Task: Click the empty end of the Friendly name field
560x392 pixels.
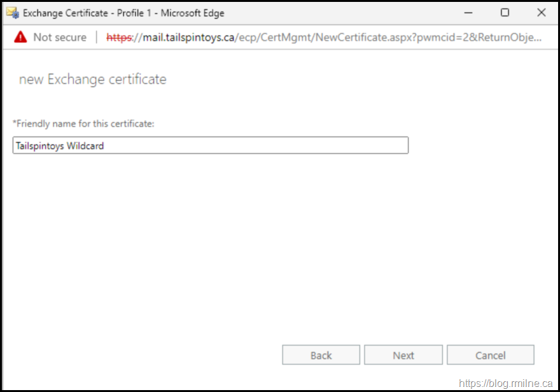Action: click(318, 146)
